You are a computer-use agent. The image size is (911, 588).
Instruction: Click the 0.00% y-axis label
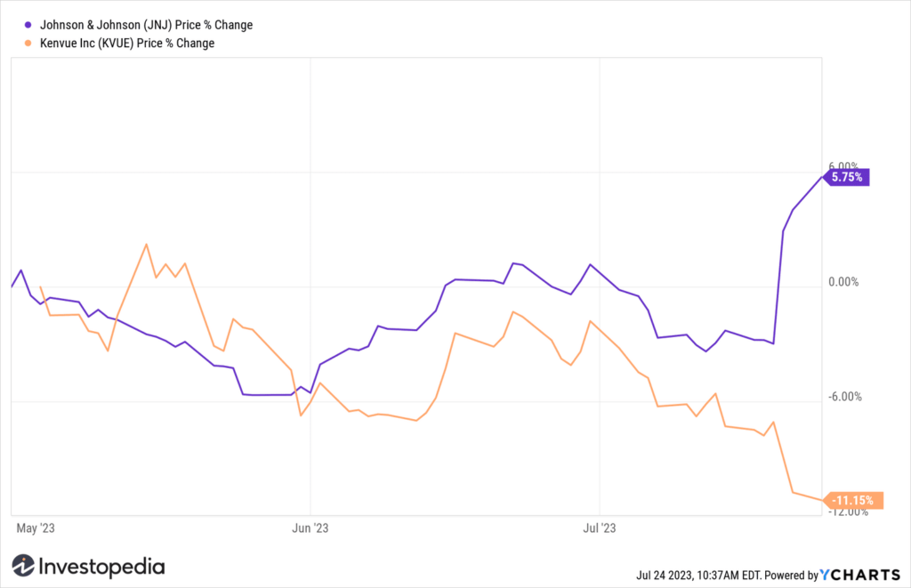click(x=843, y=282)
